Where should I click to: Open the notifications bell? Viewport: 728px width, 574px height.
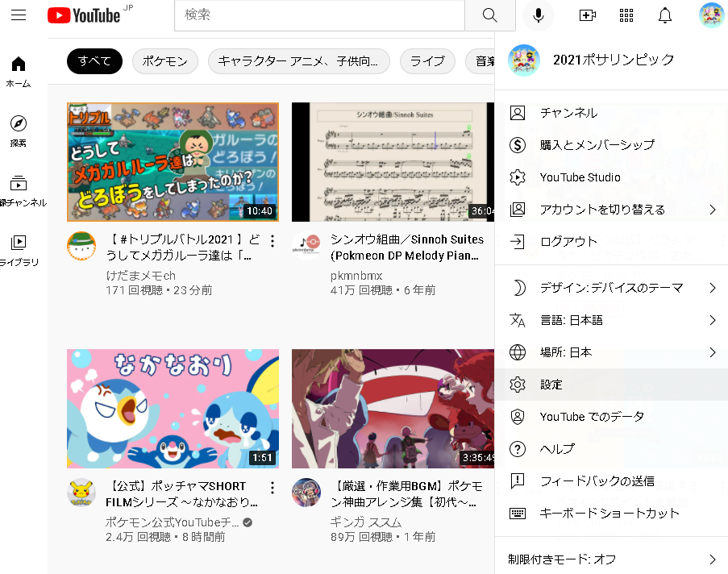coord(665,15)
